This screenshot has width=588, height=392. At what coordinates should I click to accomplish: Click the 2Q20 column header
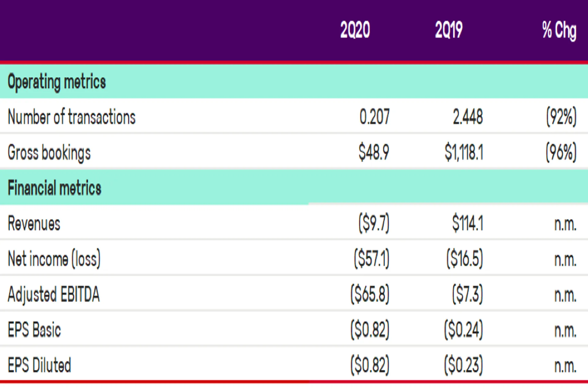[x=355, y=30]
